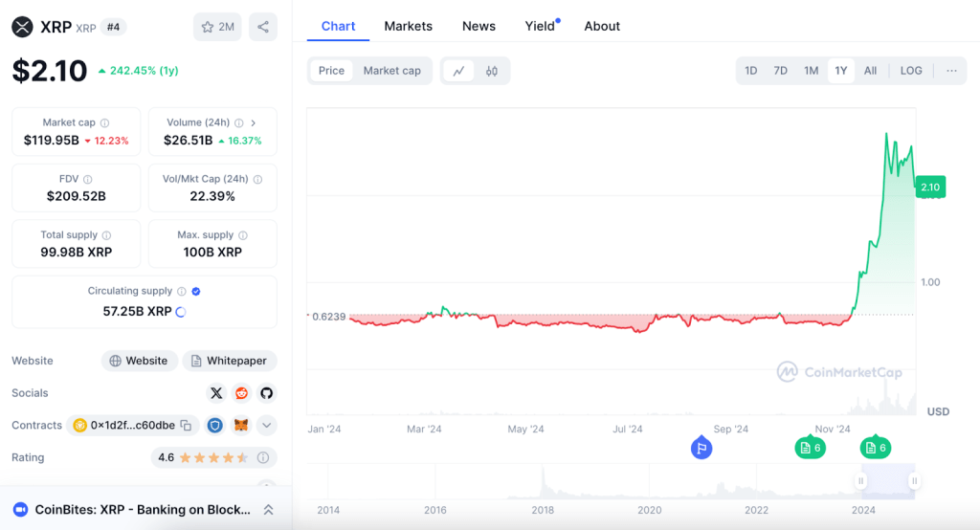Click news marker 6 near Nov '24

[x=810, y=448]
